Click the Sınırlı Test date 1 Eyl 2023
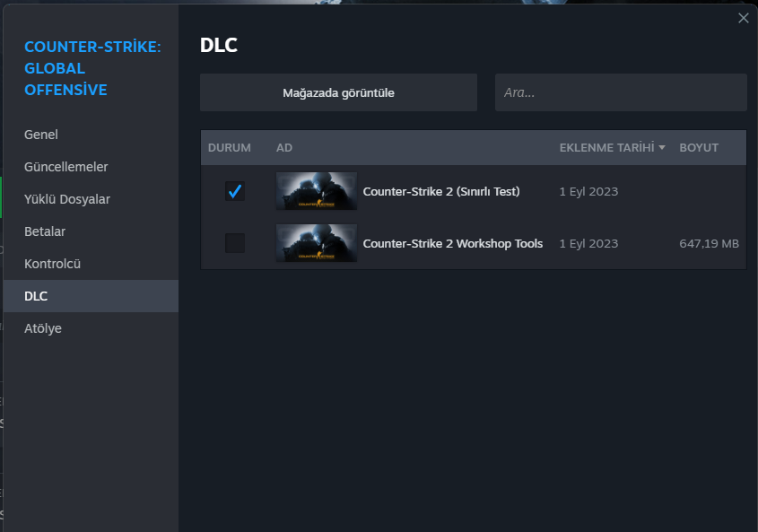The height and width of the screenshot is (532, 758). [x=588, y=191]
